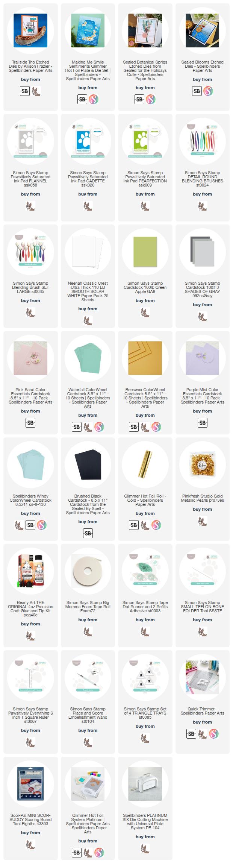
Task: Click SB icon under Pink Sand Color Essentials
Action: [30, 423]
